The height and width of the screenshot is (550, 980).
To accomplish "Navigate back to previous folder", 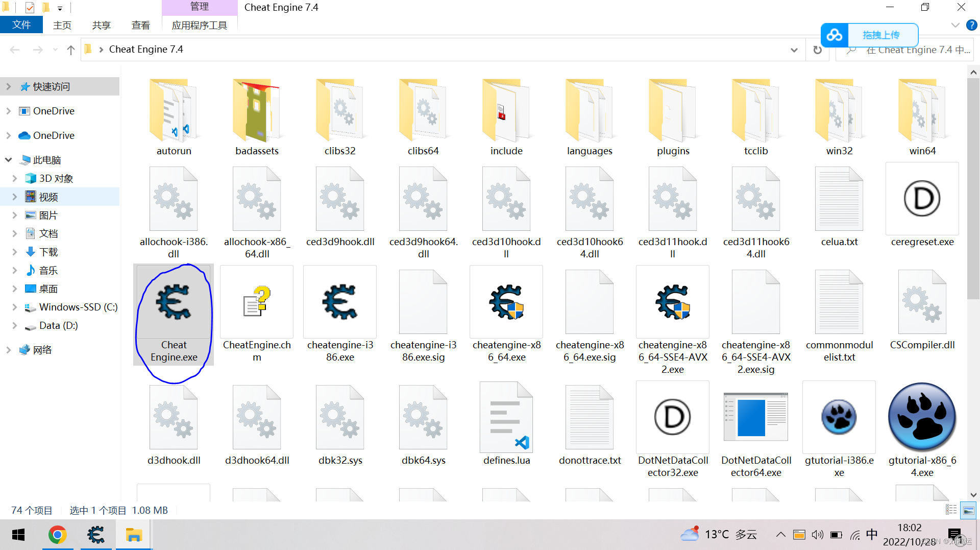I will (x=15, y=50).
